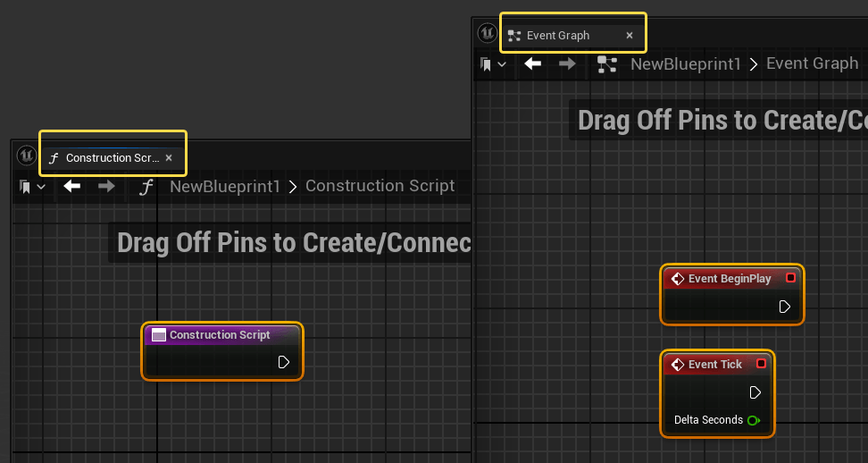Go forward in Event Graph navigation history
Screen dimensions: 868x463
point(567,63)
